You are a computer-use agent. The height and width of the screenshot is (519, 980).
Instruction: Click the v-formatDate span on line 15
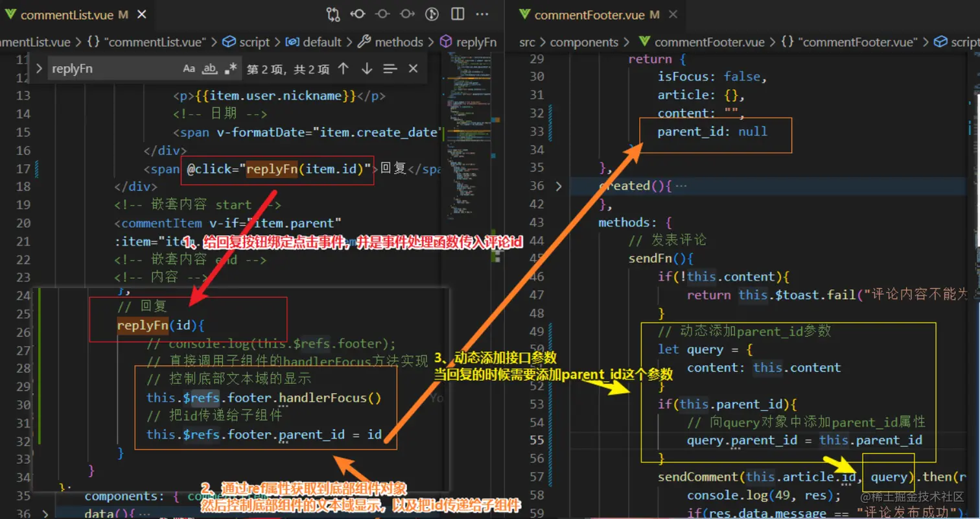pyautogui.click(x=307, y=132)
